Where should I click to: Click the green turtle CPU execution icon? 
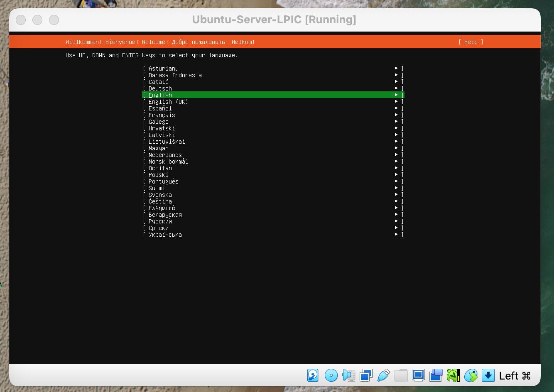coord(453,375)
